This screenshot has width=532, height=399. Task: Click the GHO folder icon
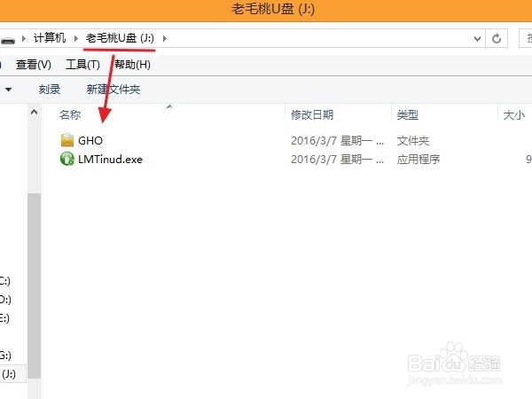[67, 140]
